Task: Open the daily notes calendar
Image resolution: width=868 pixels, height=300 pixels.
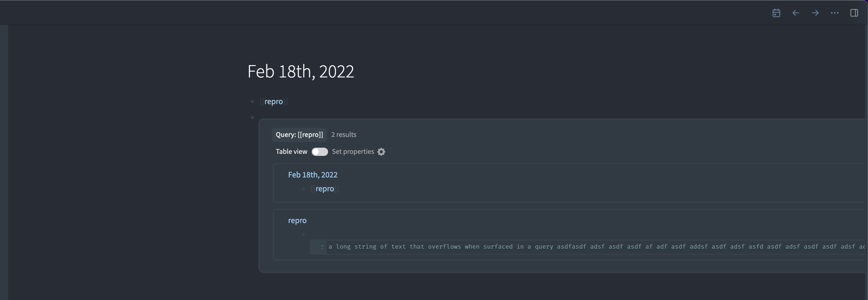Action: coord(776,13)
